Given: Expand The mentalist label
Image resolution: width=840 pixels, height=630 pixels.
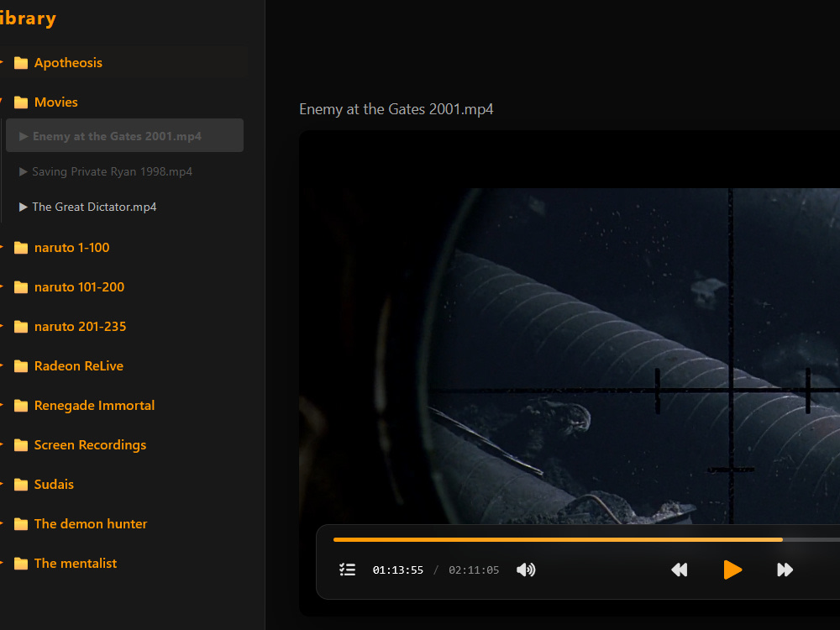Looking at the screenshot, I should (76, 564).
